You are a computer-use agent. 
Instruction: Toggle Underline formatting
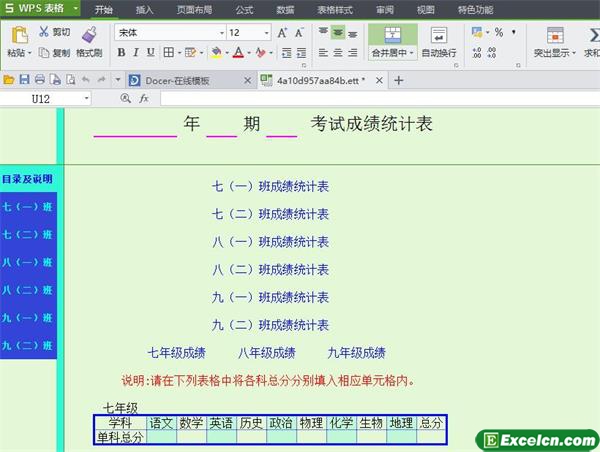[x=151, y=52]
